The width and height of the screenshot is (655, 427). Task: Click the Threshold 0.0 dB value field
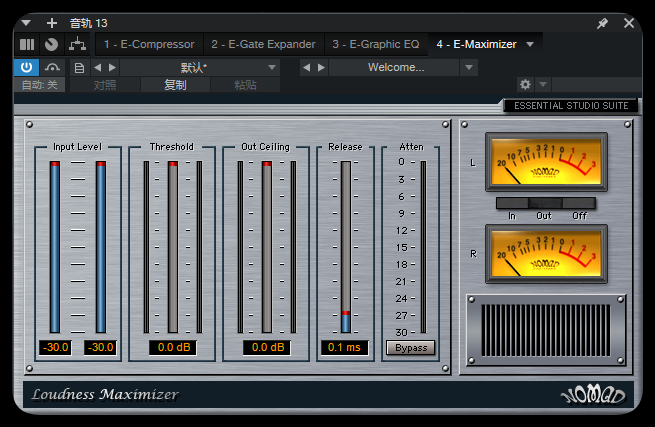[x=173, y=348]
